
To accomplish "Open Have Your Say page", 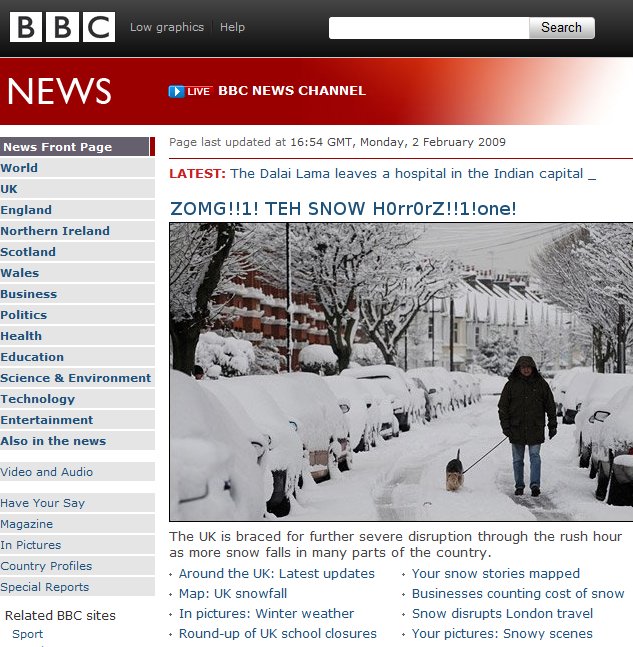I will click(77, 503).
